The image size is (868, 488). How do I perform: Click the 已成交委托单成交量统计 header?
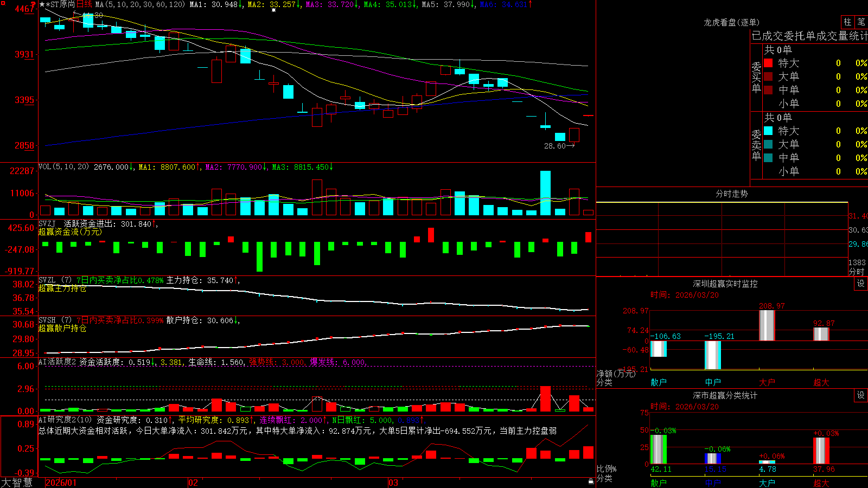pyautogui.click(x=809, y=36)
